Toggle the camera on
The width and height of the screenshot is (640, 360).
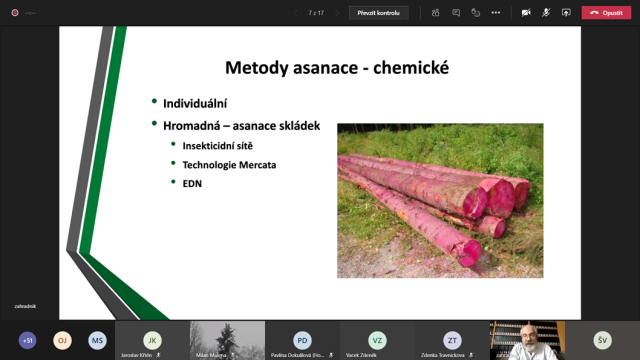526,13
